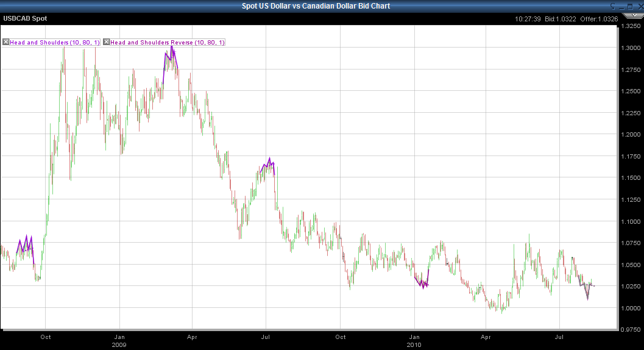Click the 2009 year label on time axis
The height and width of the screenshot is (350, 644).
119,345
